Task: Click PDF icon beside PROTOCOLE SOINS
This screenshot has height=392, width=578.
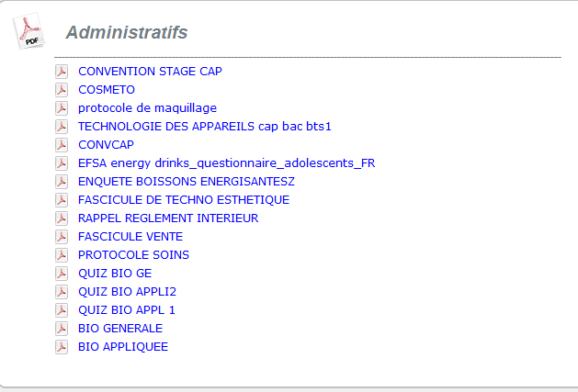Action: pos(62,255)
